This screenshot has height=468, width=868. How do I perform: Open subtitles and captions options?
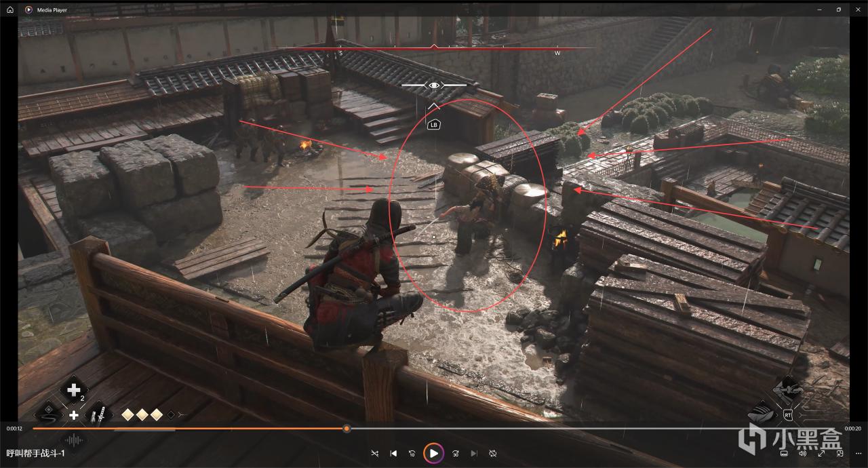(x=784, y=453)
